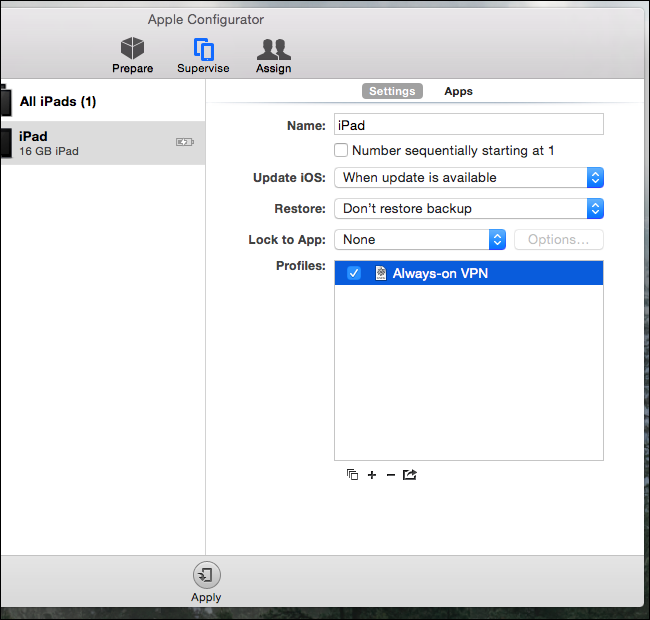Viewport: 650px width, 620px height.
Task: Click the disabled Options... button
Action: (559, 240)
